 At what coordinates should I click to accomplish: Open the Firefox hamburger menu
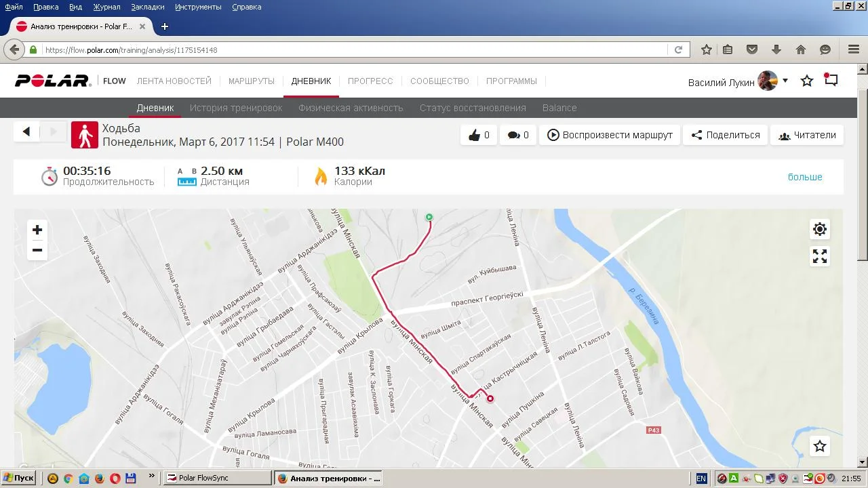(854, 49)
